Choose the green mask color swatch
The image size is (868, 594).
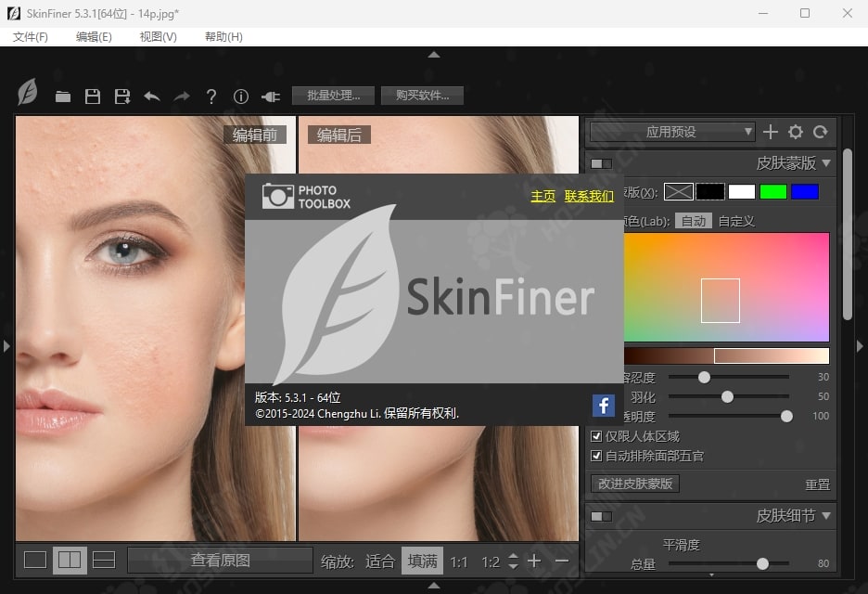(x=773, y=192)
